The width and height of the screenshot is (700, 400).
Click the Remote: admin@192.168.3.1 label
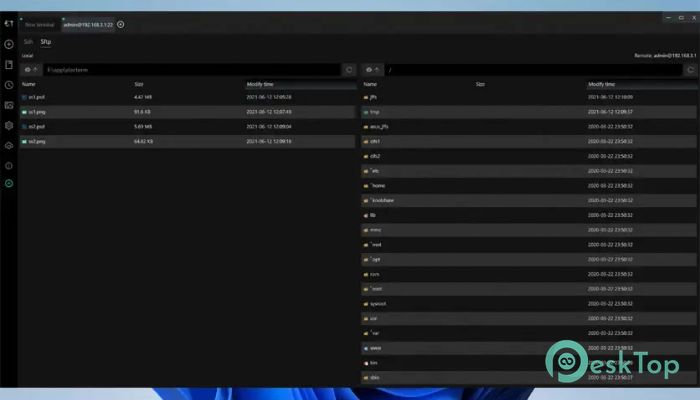point(665,56)
